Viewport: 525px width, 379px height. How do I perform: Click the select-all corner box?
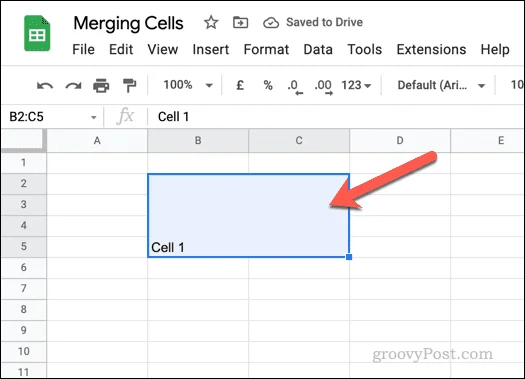coord(23,141)
